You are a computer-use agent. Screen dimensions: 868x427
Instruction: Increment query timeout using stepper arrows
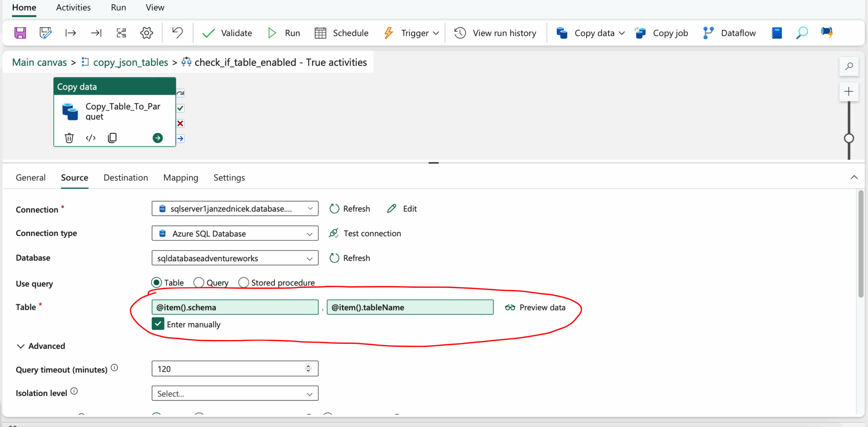coord(308,366)
